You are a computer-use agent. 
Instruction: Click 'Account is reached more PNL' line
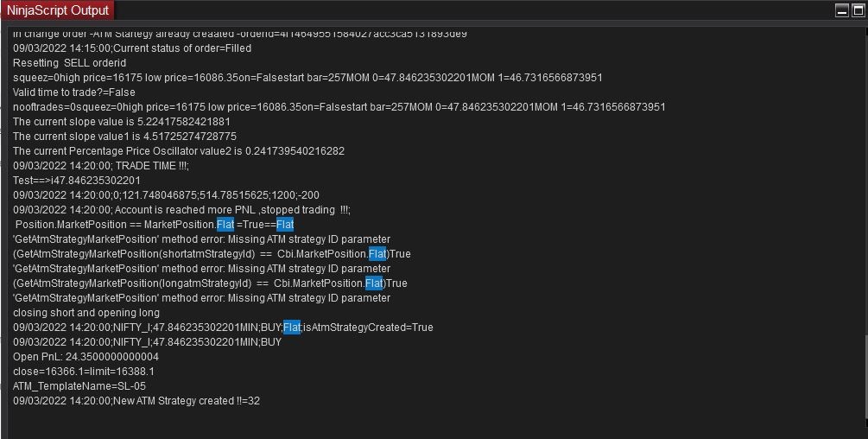coord(181,210)
